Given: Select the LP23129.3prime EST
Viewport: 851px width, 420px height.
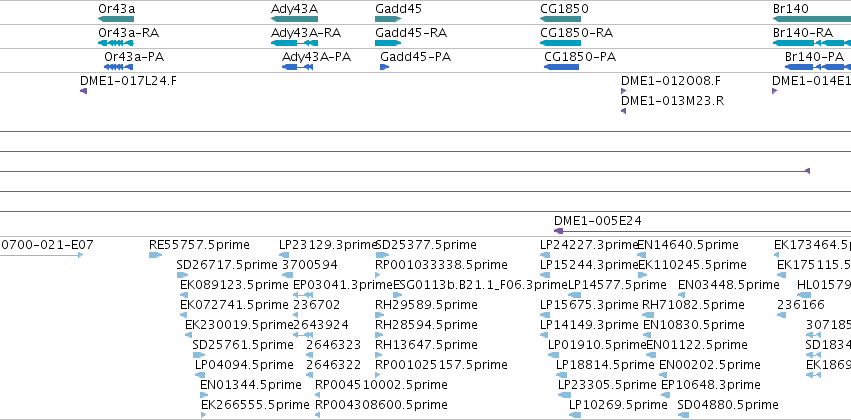Looking at the screenshot, I should coord(285,254).
